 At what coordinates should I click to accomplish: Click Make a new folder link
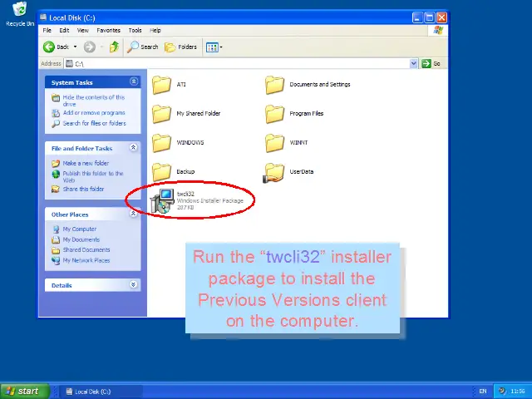tap(86, 163)
